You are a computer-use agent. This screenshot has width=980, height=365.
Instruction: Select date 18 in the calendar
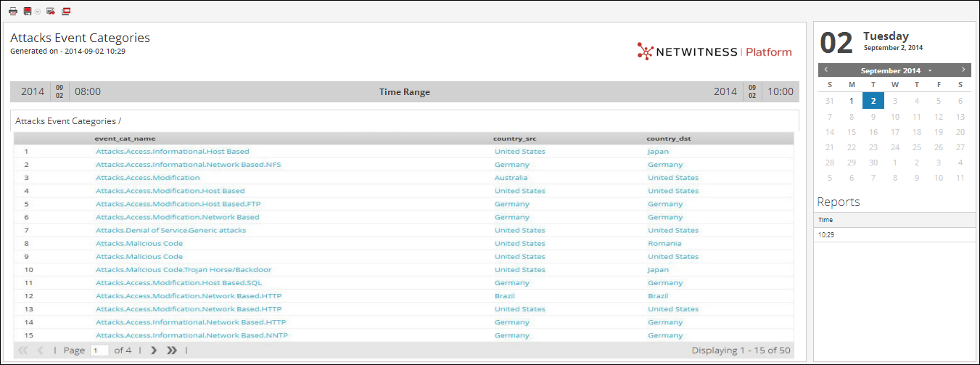(917, 132)
